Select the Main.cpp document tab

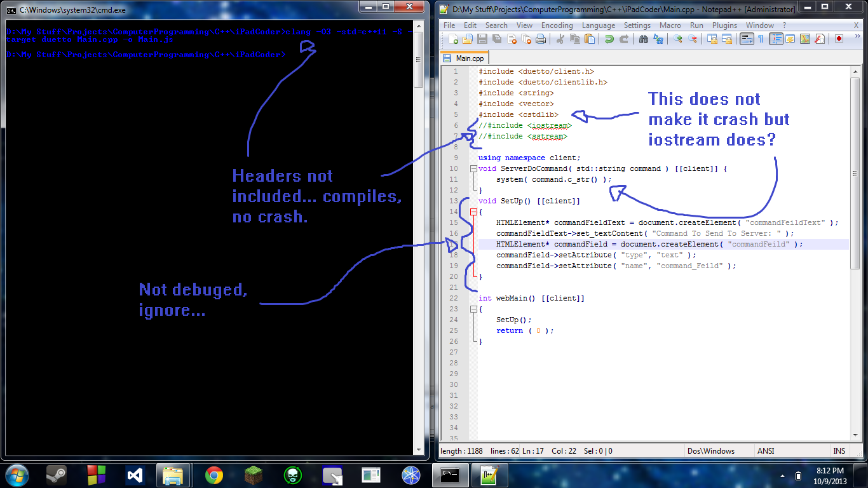[465, 58]
